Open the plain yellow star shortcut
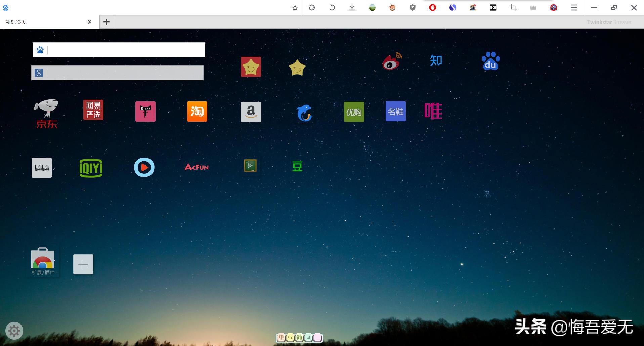Screen dimensions: 644x346 click(297, 68)
